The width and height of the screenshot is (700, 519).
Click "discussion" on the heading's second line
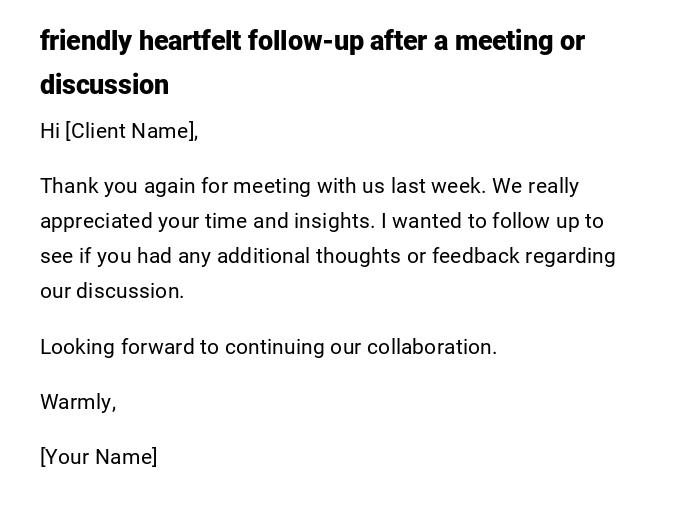[104, 85]
